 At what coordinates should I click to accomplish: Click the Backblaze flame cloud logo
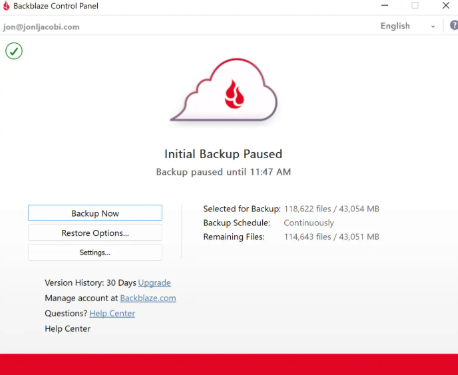pos(225,90)
